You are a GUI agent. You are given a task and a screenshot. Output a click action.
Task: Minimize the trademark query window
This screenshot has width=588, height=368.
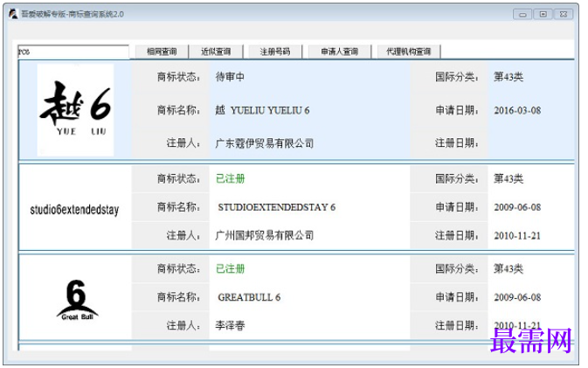[522, 15]
